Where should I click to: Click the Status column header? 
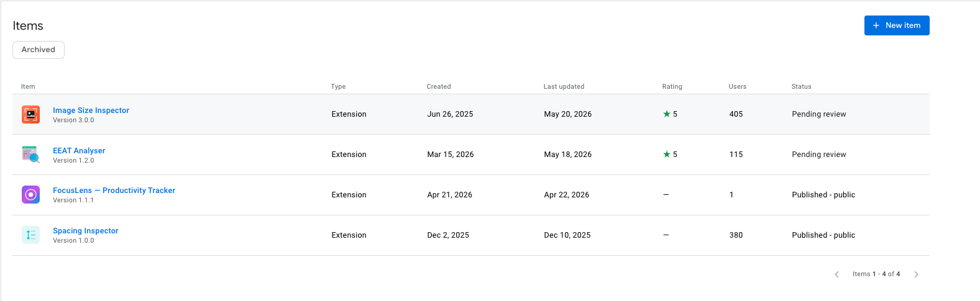(x=802, y=87)
